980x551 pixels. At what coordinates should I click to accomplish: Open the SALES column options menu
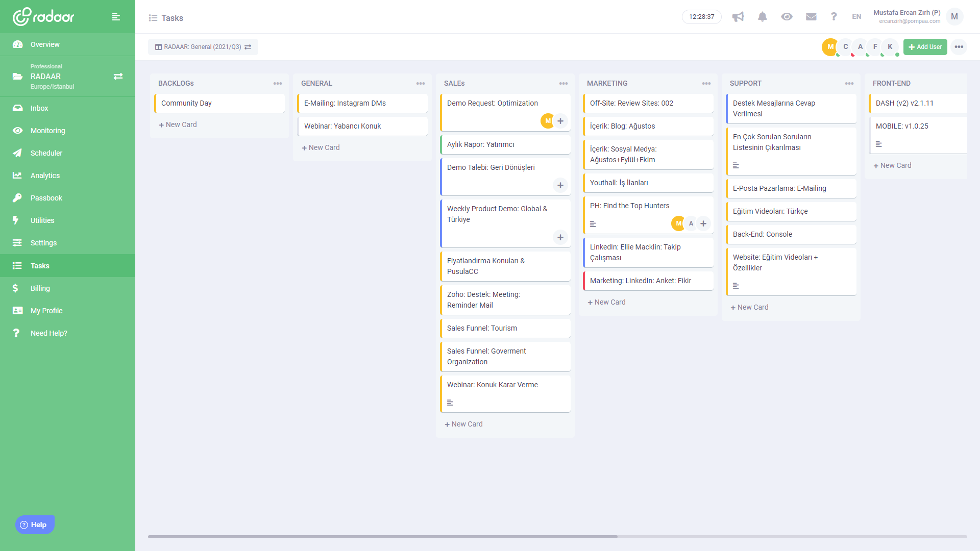[563, 83]
